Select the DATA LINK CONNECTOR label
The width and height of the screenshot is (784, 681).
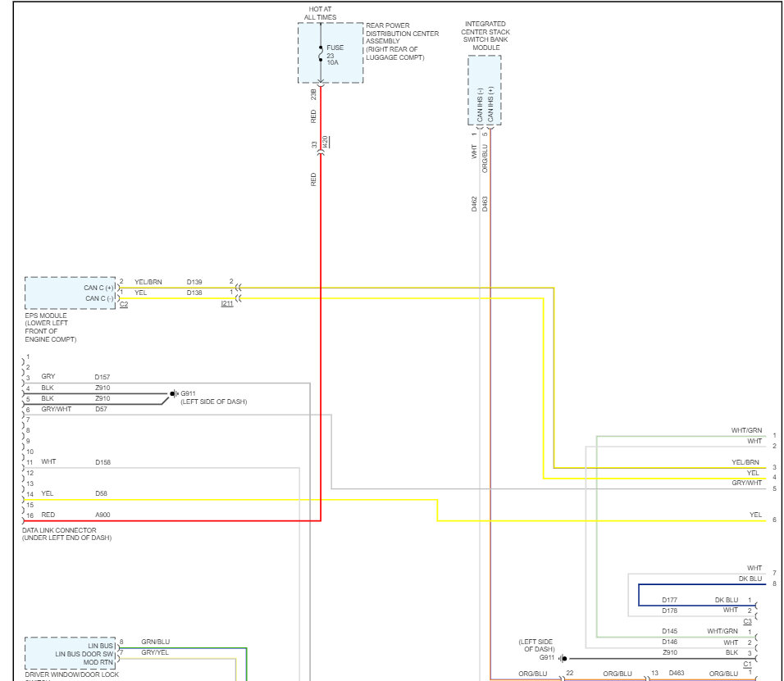point(66,534)
